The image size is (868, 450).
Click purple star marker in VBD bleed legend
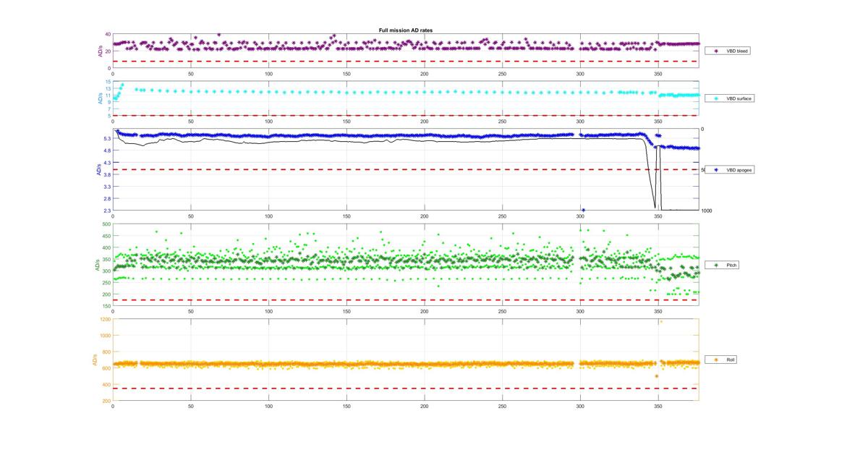[716, 51]
